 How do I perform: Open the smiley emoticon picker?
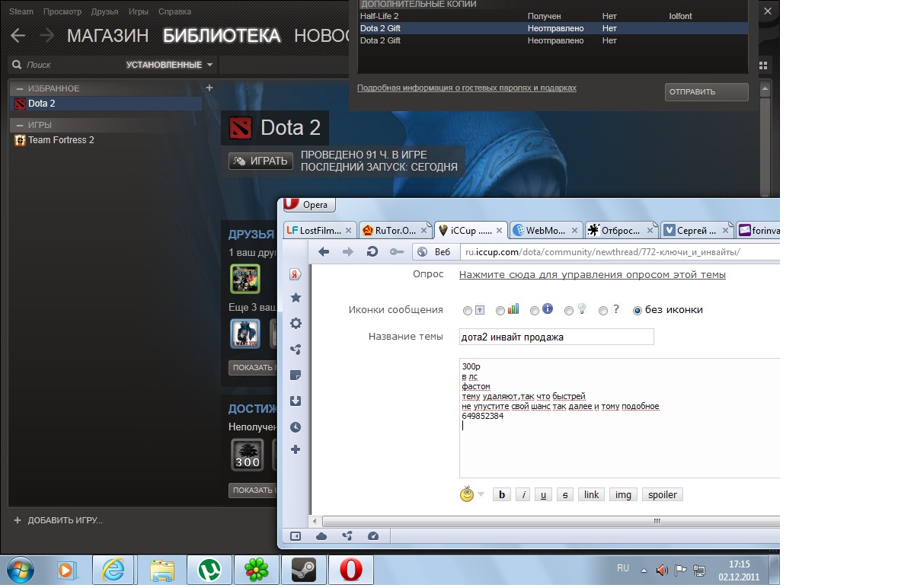pos(468,494)
